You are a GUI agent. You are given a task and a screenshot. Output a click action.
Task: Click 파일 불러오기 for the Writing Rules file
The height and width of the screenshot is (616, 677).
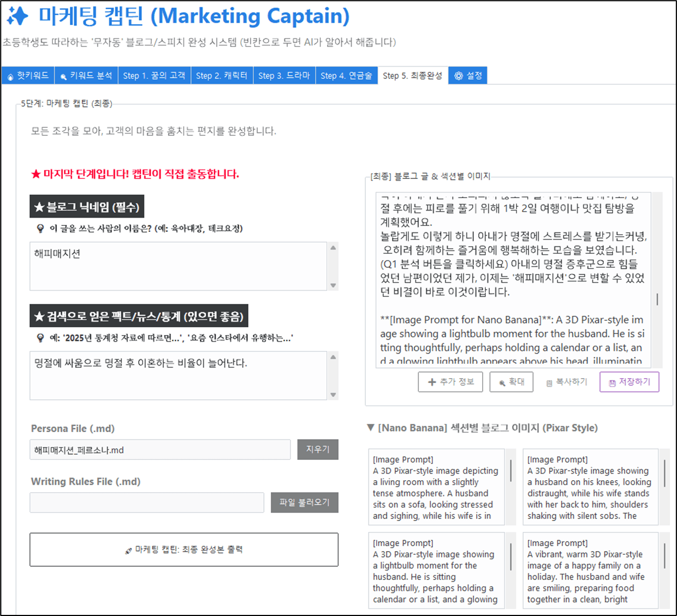click(304, 502)
